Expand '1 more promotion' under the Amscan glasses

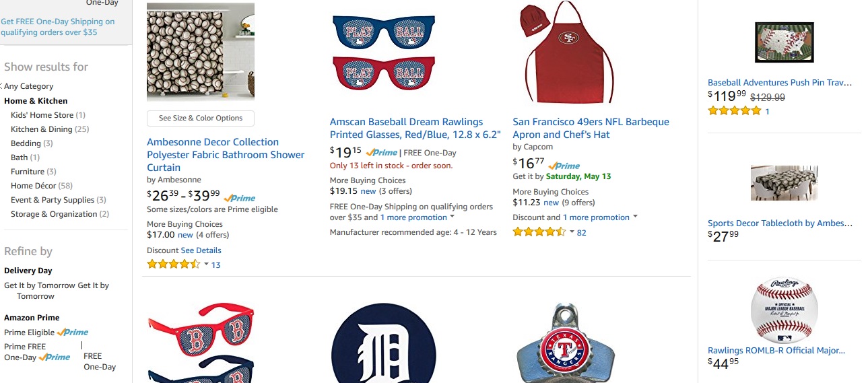click(452, 217)
